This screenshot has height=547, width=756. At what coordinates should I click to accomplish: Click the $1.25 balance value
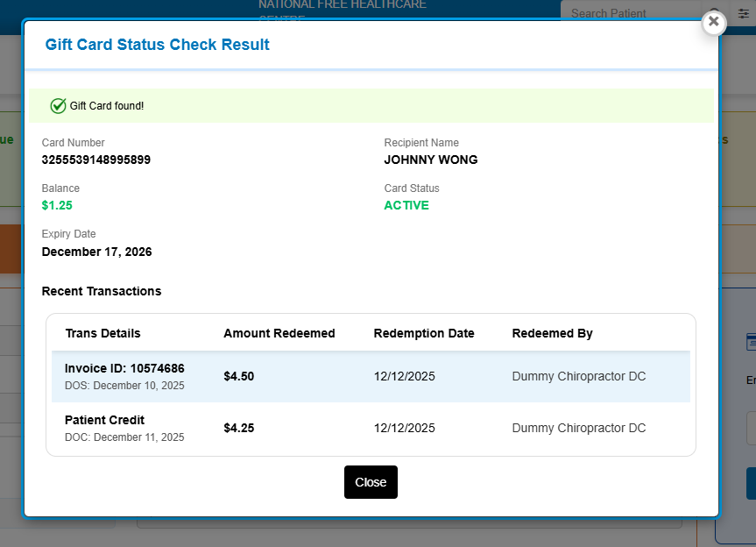click(x=57, y=205)
